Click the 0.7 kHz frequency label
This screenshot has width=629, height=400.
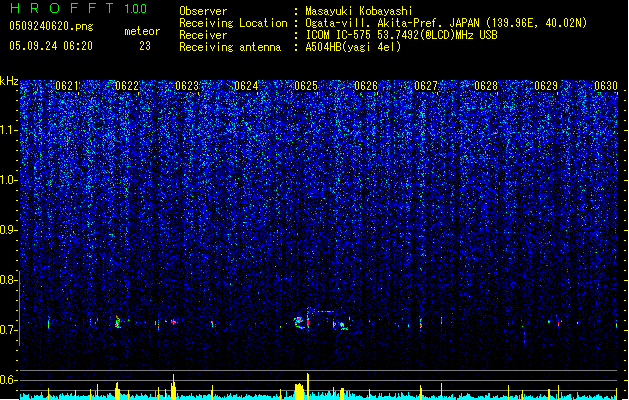(8, 330)
